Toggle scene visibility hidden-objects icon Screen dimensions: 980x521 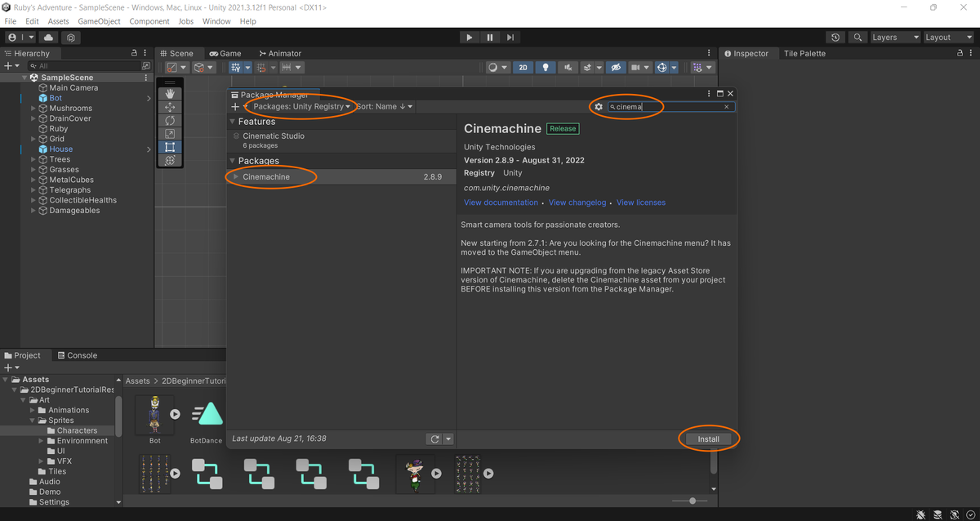(x=616, y=68)
